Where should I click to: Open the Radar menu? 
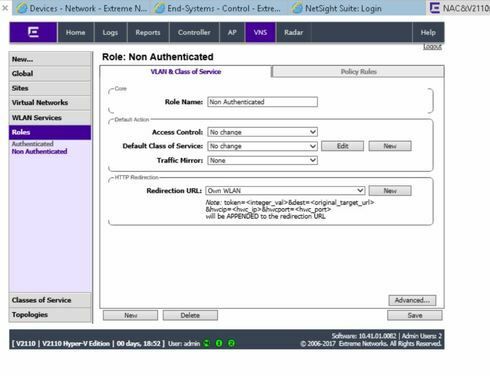click(293, 32)
